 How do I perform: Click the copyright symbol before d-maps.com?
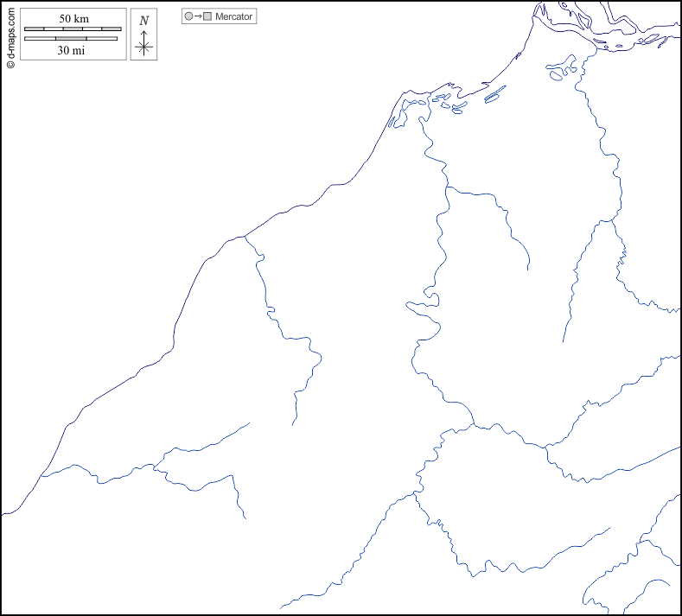(x=10, y=63)
